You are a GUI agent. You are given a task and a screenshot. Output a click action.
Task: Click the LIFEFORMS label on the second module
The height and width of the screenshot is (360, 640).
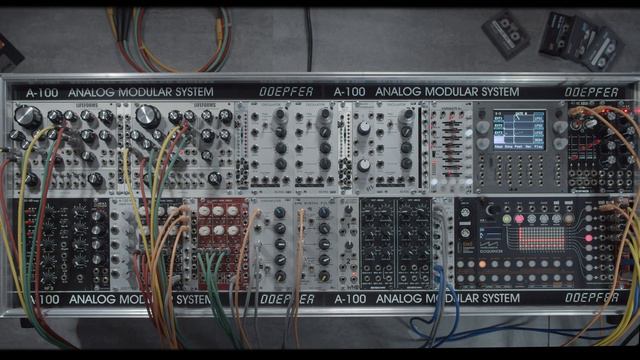[204, 105]
